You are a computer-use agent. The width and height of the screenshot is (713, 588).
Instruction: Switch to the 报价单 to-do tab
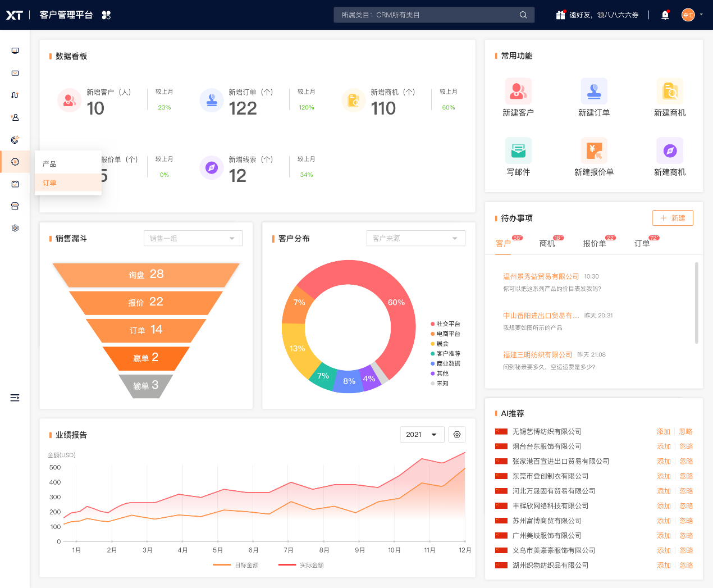[x=595, y=244]
